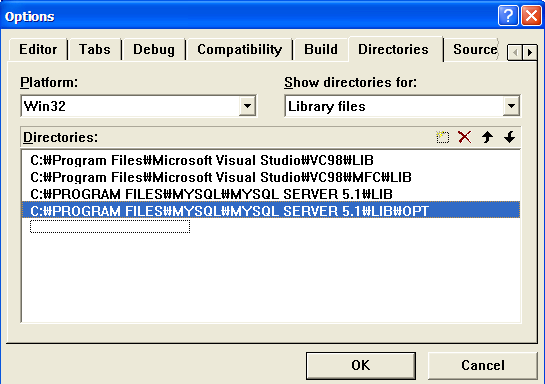Image resolution: width=545 pixels, height=384 pixels.
Task: Move selected directory down with arrow
Action: pos(510,137)
